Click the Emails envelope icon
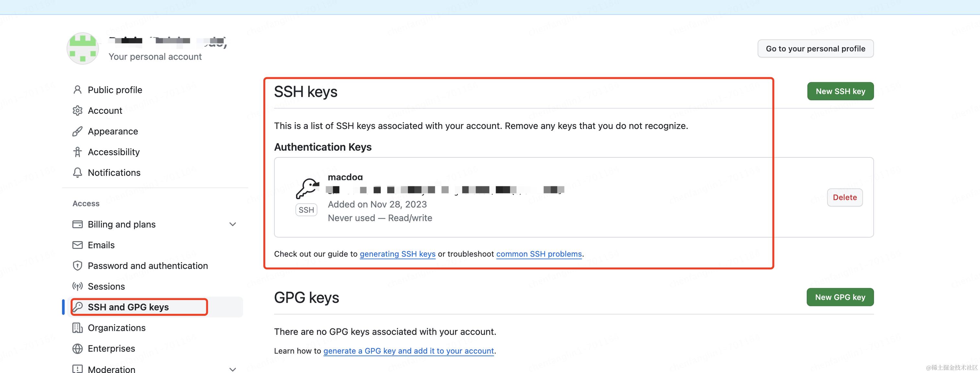Image resolution: width=980 pixels, height=373 pixels. 77,245
